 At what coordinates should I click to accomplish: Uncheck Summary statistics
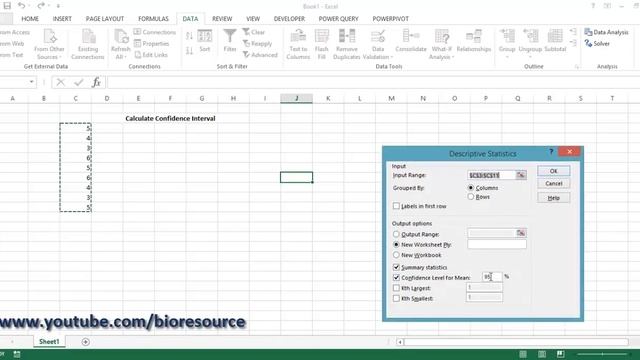point(396,267)
